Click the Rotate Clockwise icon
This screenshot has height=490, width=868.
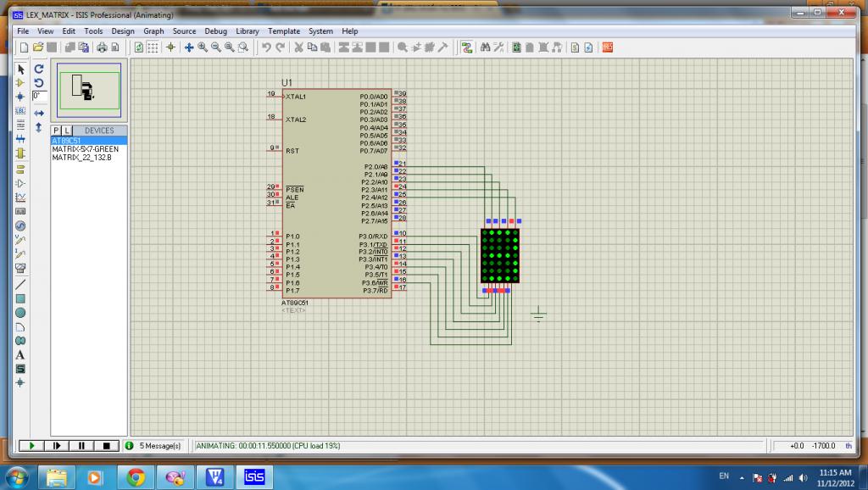pyautogui.click(x=39, y=69)
